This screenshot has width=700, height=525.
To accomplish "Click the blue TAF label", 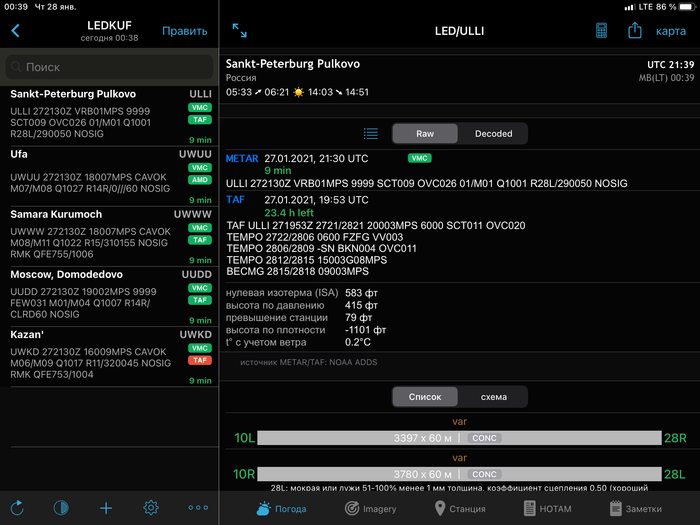I will (235, 200).
